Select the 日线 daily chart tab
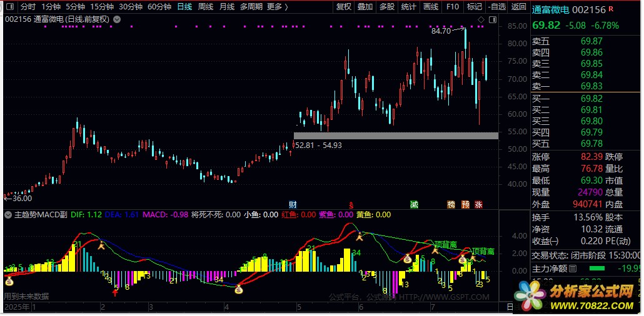644x316 pixels. coord(184,7)
